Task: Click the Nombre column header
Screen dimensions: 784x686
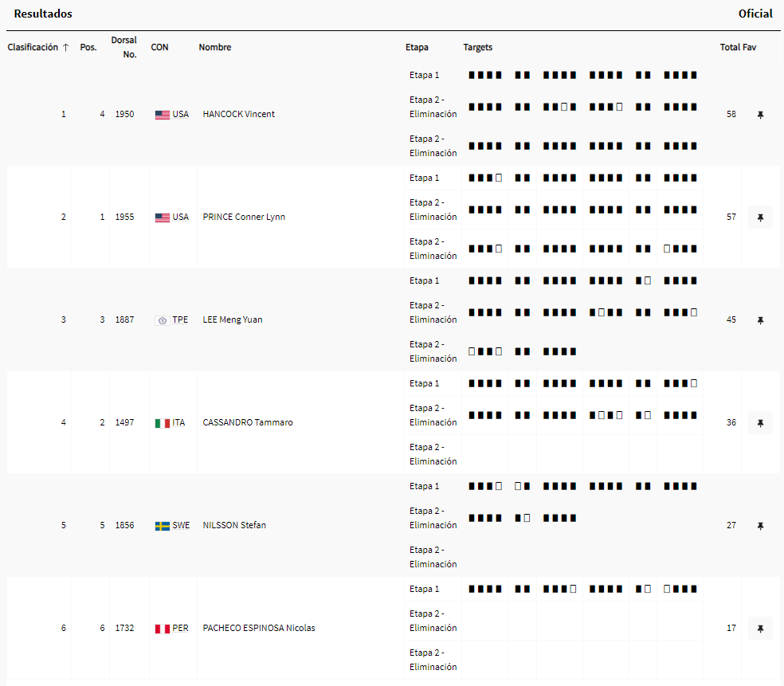Action: click(x=215, y=47)
